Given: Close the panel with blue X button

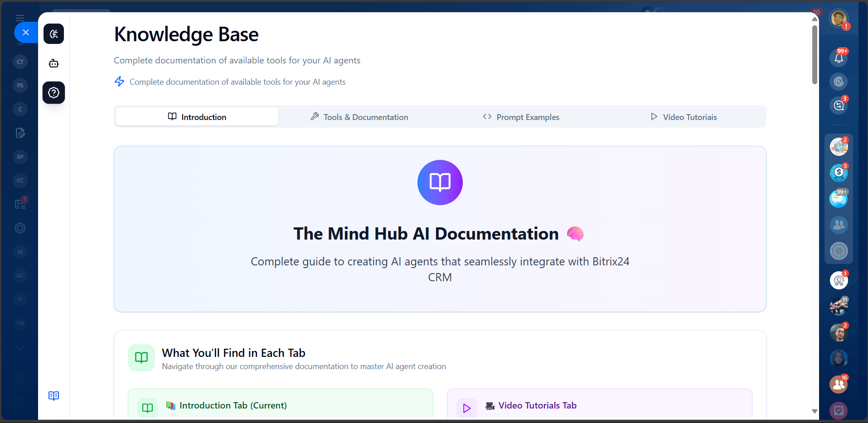Looking at the screenshot, I should (26, 33).
